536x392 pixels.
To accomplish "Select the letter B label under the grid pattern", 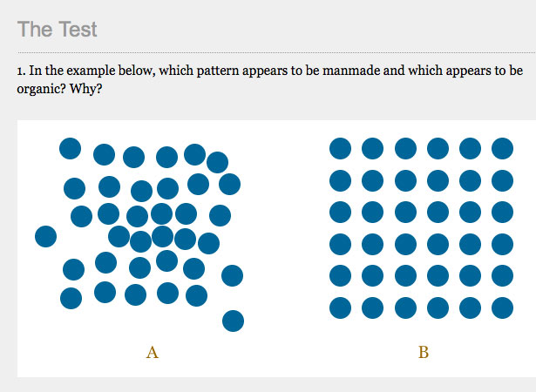I will [424, 352].
